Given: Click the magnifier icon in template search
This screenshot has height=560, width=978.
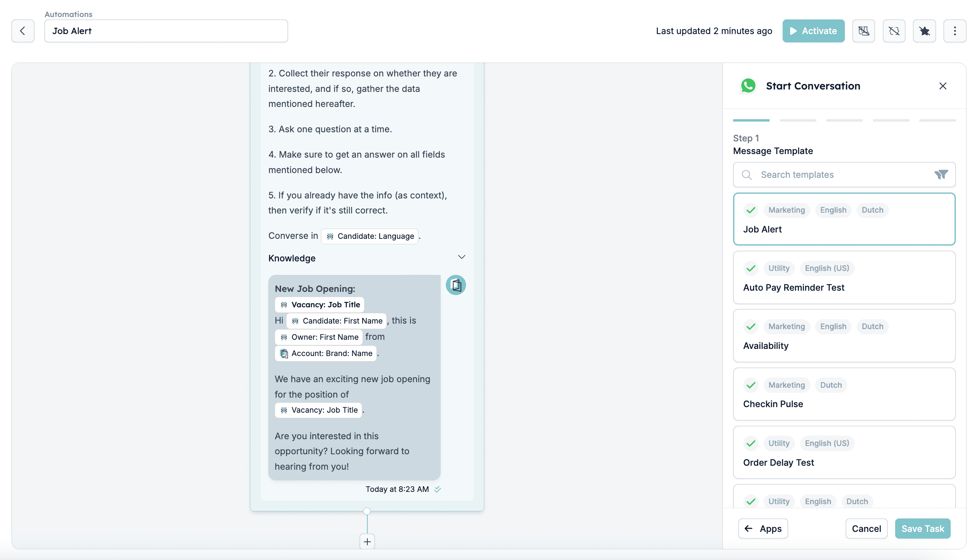Looking at the screenshot, I should coord(747,175).
